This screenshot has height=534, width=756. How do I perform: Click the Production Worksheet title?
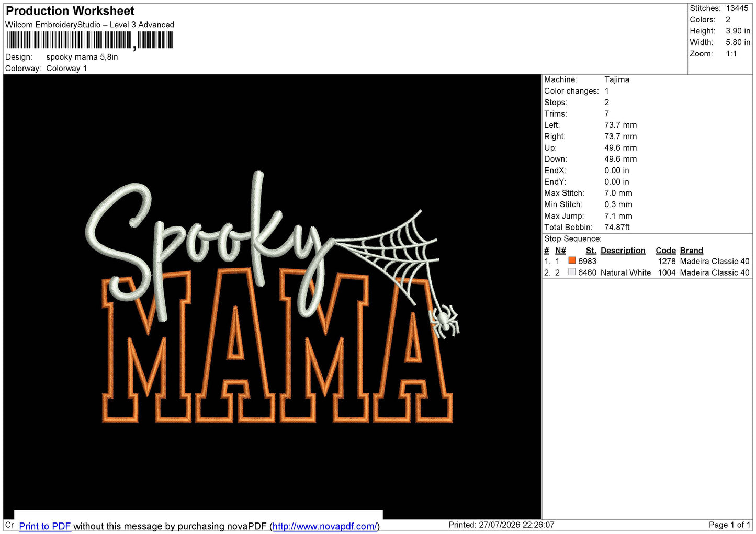tap(70, 11)
